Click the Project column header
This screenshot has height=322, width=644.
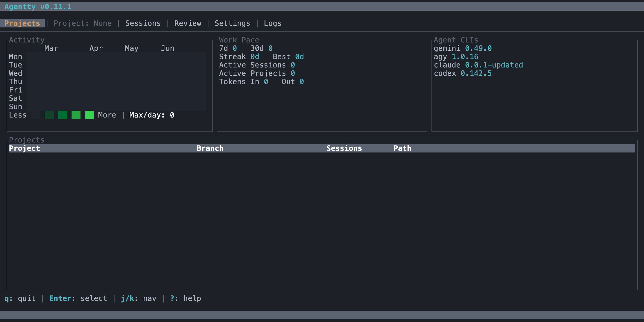(x=25, y=148)
